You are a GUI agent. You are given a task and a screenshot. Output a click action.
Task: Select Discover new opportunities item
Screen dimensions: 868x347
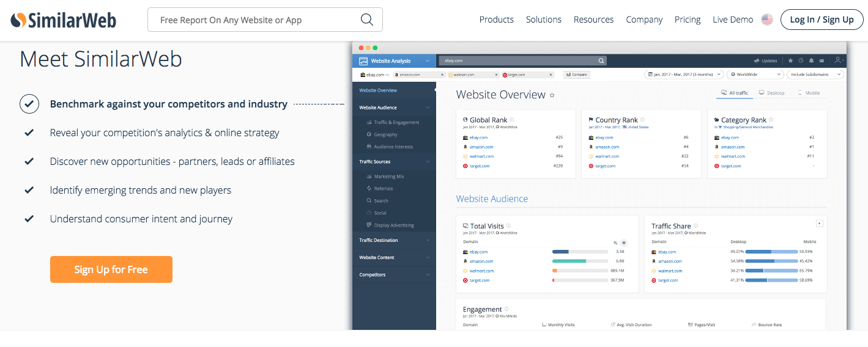click(x=172, y=161)
